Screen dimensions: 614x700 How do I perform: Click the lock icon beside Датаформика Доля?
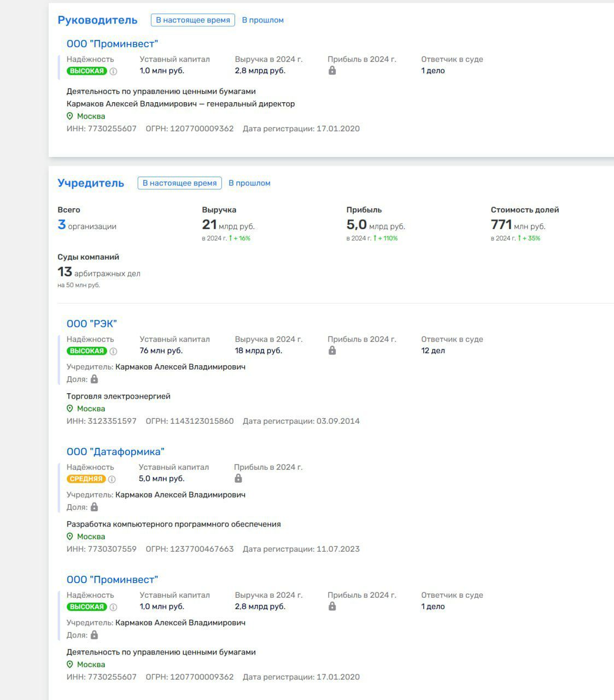click(x=94, y=507)
